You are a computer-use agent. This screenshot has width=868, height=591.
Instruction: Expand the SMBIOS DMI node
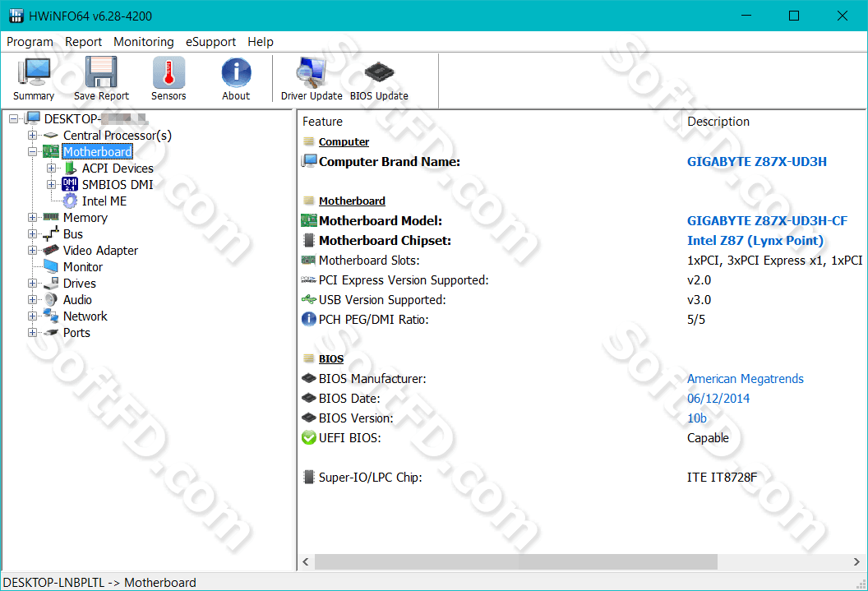click(x=51, y=184)
